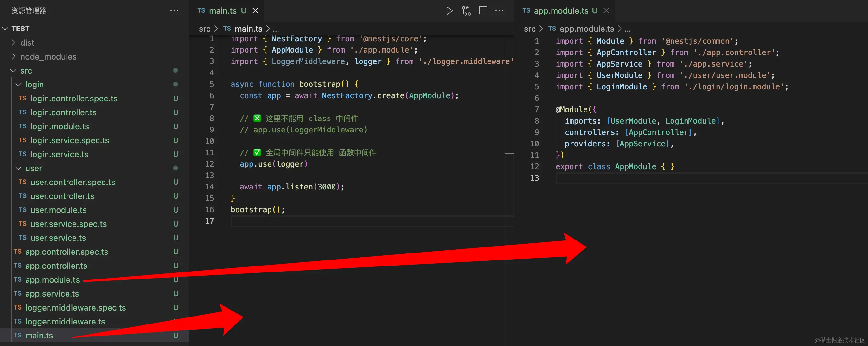The width and height of the screenshot is (868, 346).
Task: Open changes compare icon in editor toolbar
Action: coord(466,11)
